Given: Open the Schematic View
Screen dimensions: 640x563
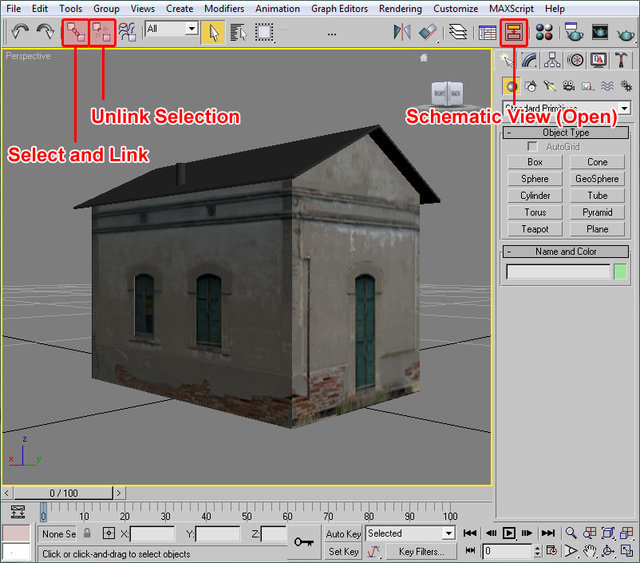Looking at the screenshot, I should [x=514, y=32].
